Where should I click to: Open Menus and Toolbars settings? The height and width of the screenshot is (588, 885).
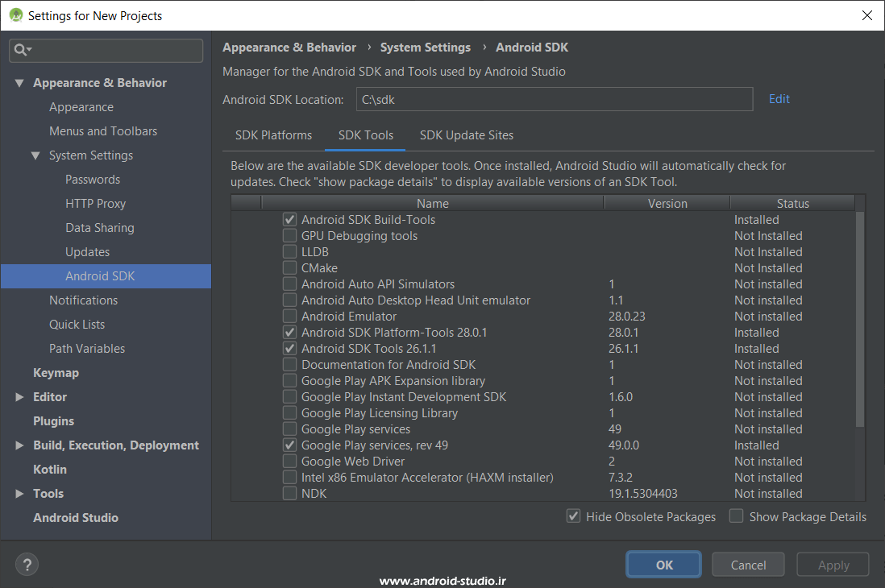point(103,131)
